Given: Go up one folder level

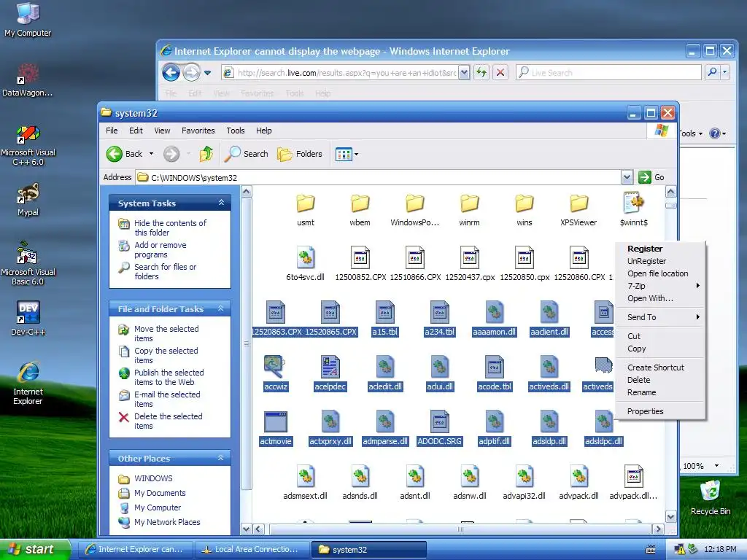Looking at the screenshot, I should click(206, 154).
